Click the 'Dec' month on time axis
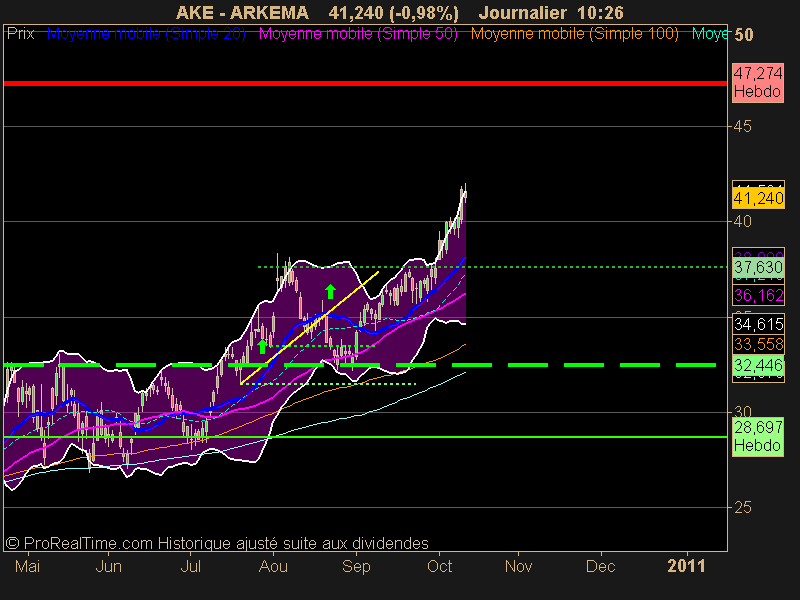800x600 pixels. pos(601,566)
